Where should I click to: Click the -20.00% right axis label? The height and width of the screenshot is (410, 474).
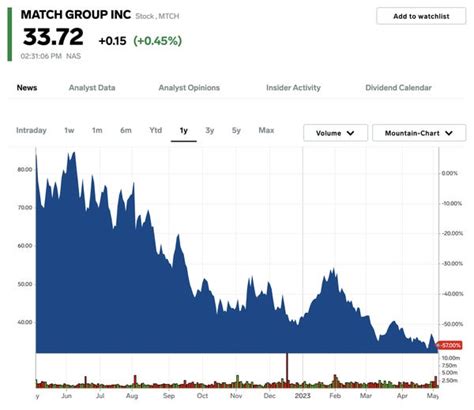tap(452, 233)
